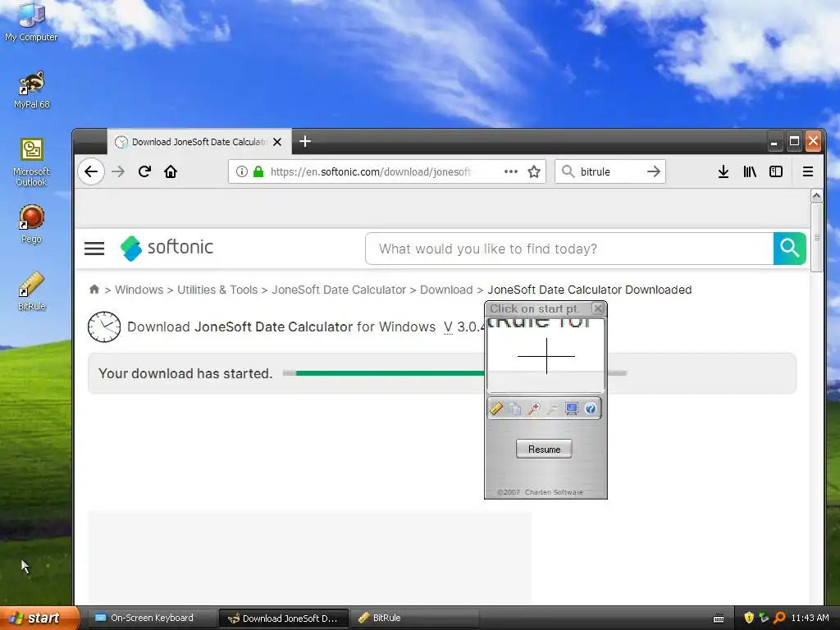Click the keyboard icon in the taskbar
The height and width of the screenshot is (630, 840).
tap(719, 619)
